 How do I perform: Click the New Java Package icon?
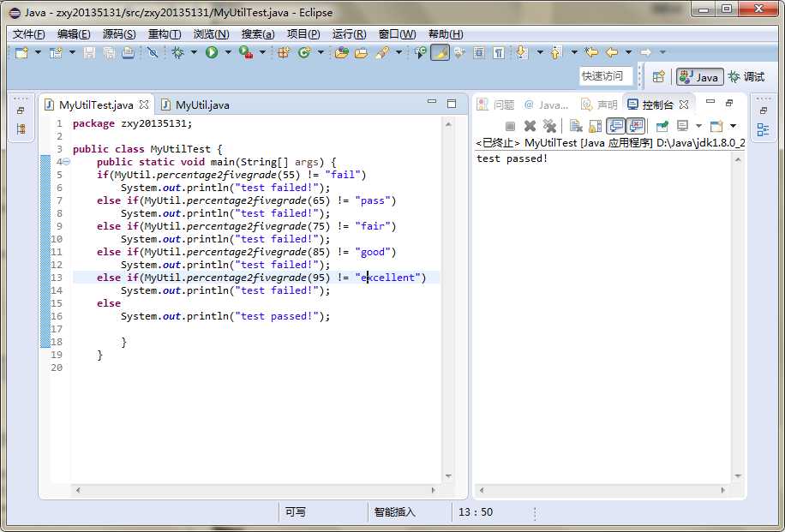(x=284, y=52)
